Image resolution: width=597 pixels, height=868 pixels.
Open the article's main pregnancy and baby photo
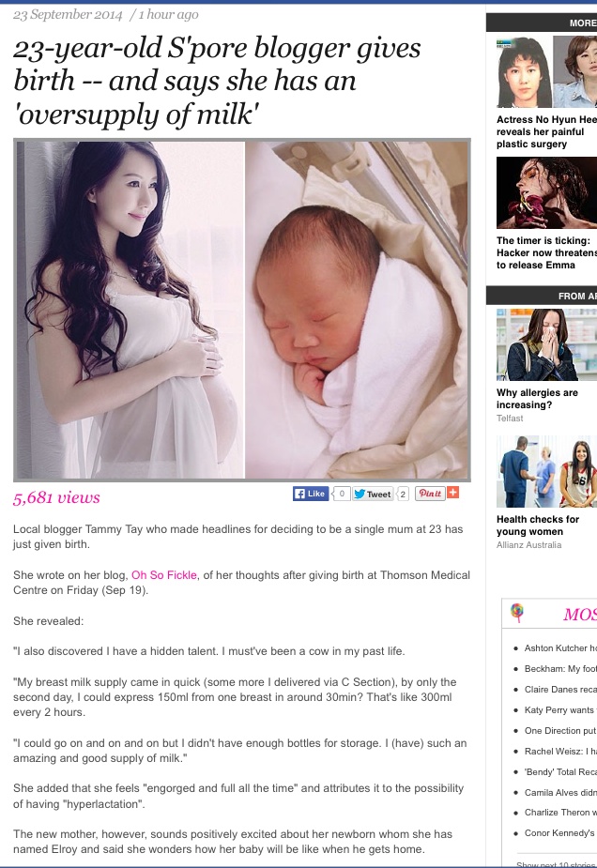coord(242,310)
